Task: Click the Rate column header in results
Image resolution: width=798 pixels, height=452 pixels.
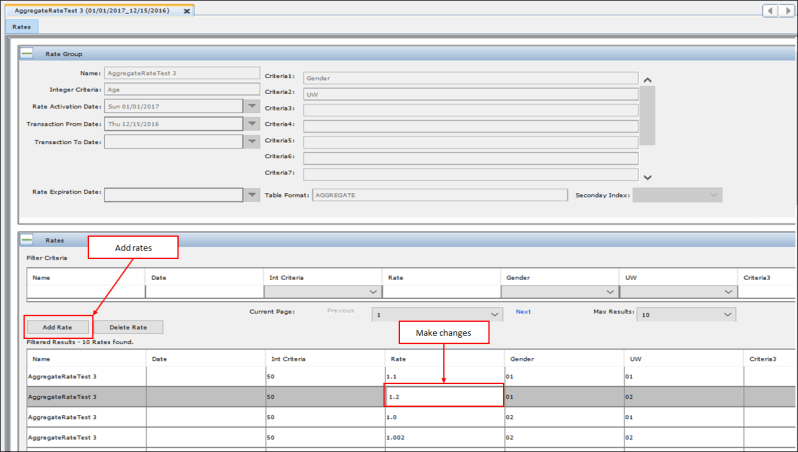Action: pyautogui.click(x=445, y=359)
